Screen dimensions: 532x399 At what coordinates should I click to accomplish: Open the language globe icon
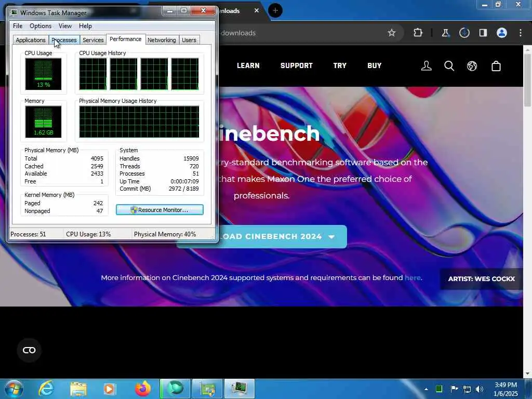[472, 66]
